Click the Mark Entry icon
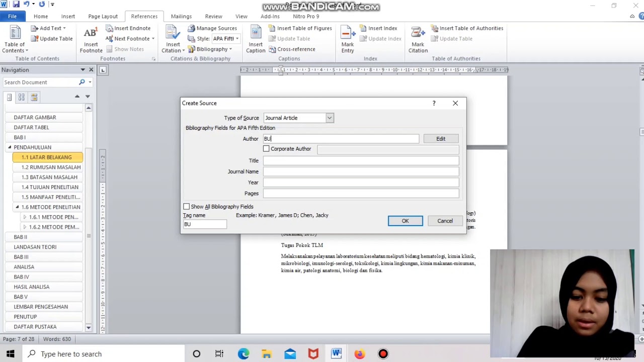 347,39
